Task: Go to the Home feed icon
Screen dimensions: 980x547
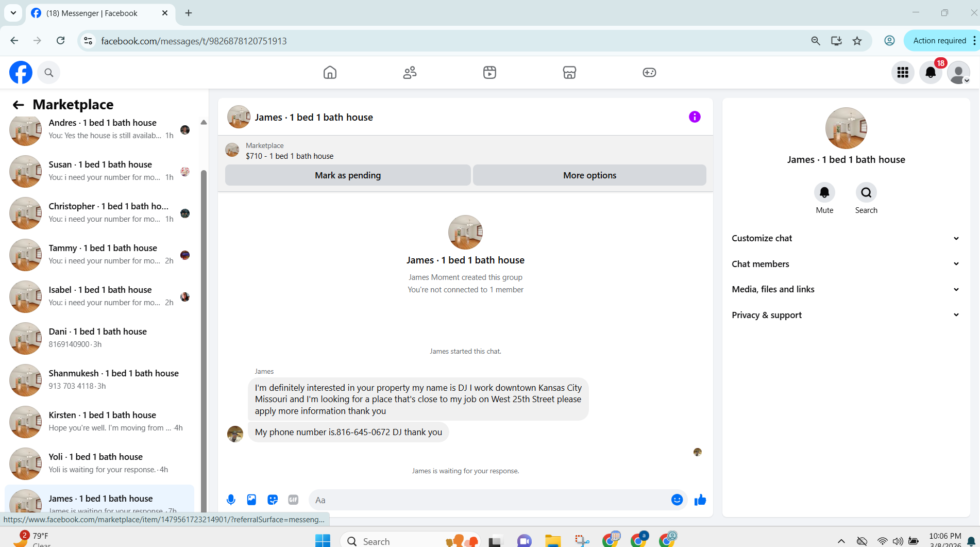Action: point(330,73)
